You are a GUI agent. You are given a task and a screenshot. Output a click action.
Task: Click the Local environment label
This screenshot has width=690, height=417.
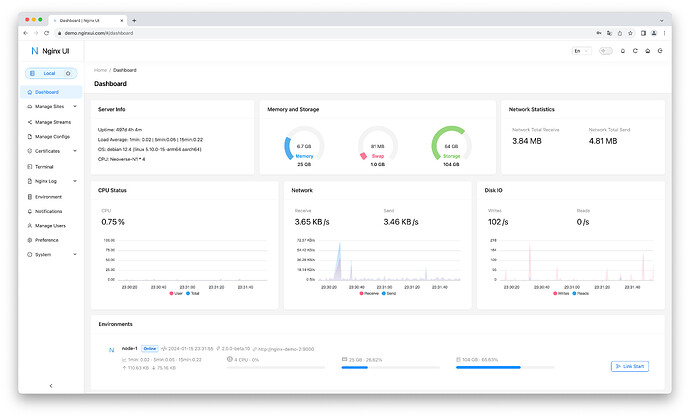tap(49, 73)
